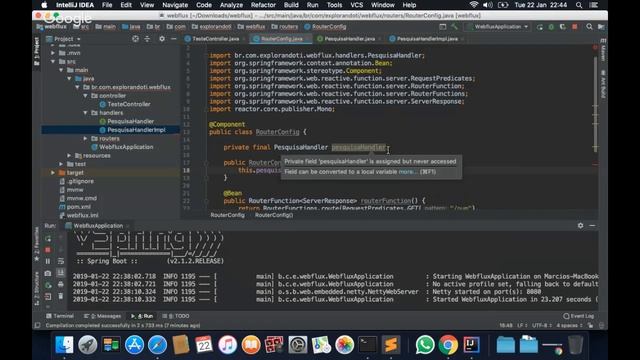The width and height of the screenshot is (640, 360).
Task: Open Project Structure icon at toolbar end
Action: 601,27
